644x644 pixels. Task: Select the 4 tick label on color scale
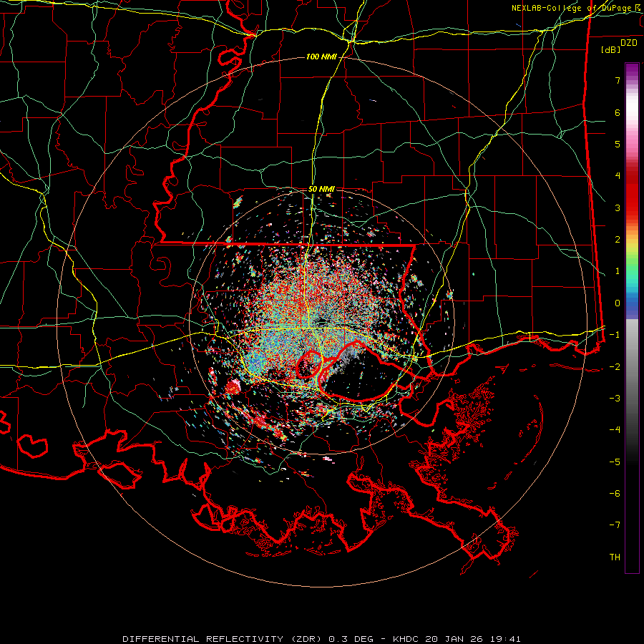[618, 176]
